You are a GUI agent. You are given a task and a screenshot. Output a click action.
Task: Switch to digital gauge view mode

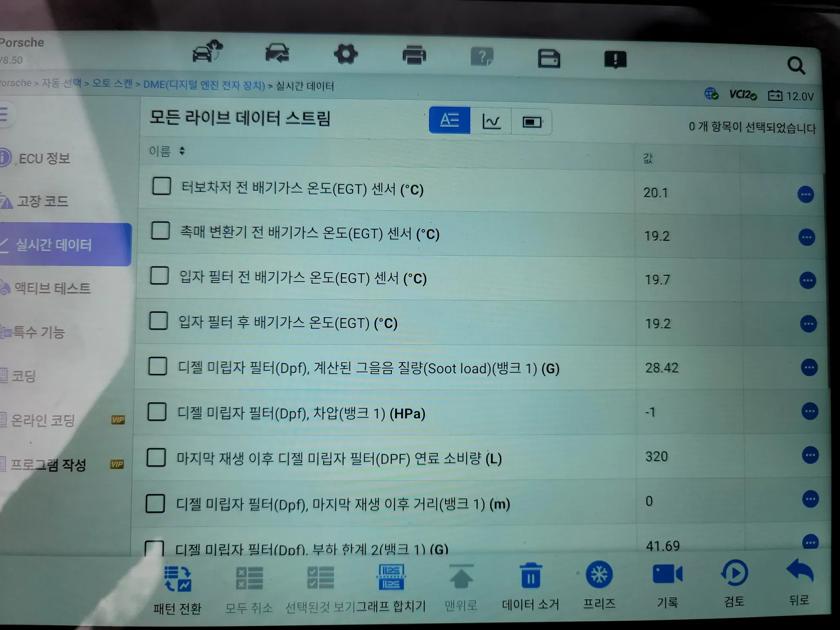pos(532,122)
